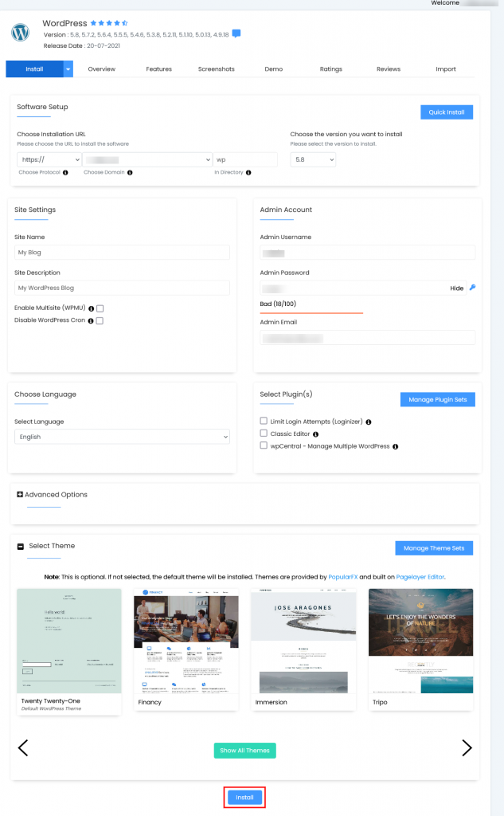Open the Install button dropdown arrow
The image size is (504, 816).
coord(68,69)
